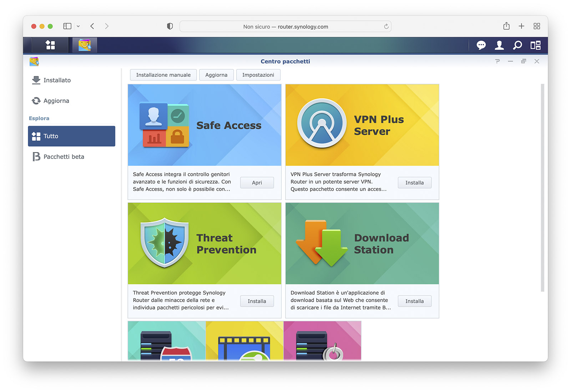Open the Synology main menu grid icon
The width and height of the screenshot is (571, 392).
pos(50,45)
